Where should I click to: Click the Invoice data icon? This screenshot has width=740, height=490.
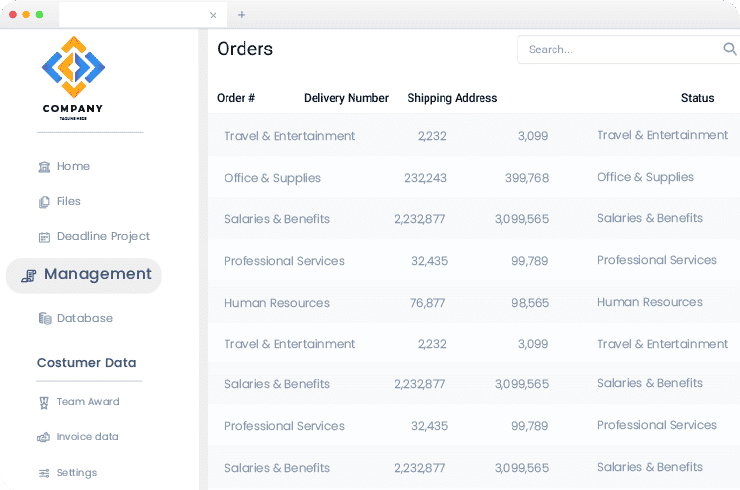click(43, 437)
